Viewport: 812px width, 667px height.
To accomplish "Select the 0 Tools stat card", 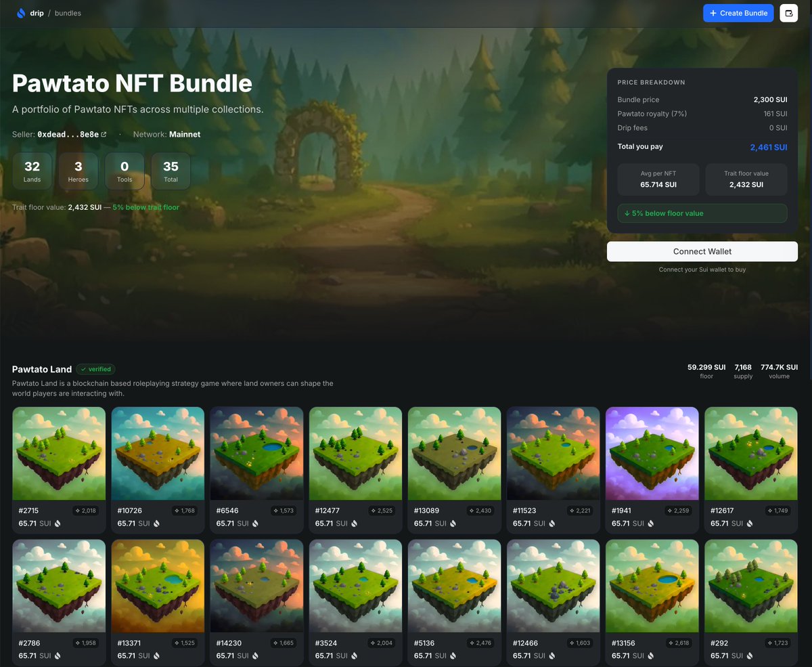I will (125, 171).
